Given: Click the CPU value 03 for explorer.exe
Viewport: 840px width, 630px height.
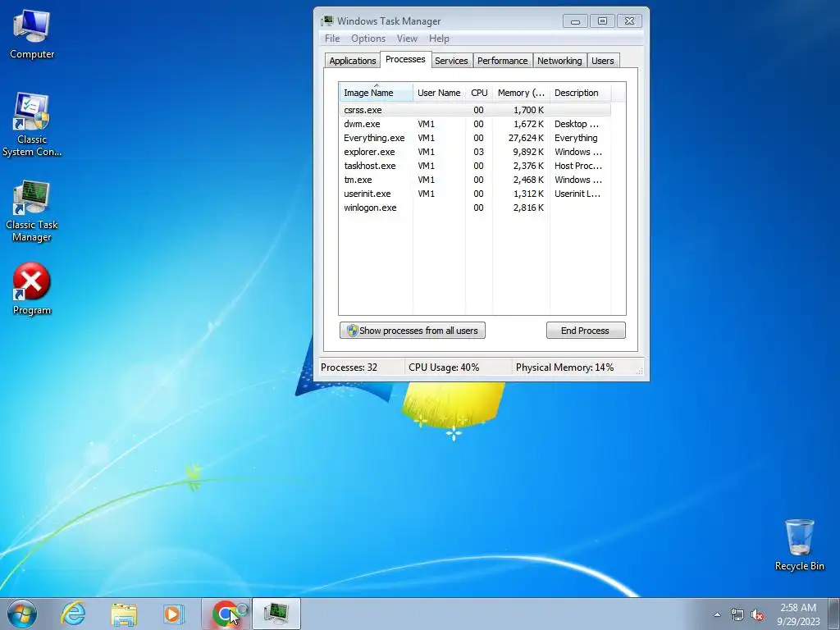Looking at the screenshot, I should tap(478, 152).
